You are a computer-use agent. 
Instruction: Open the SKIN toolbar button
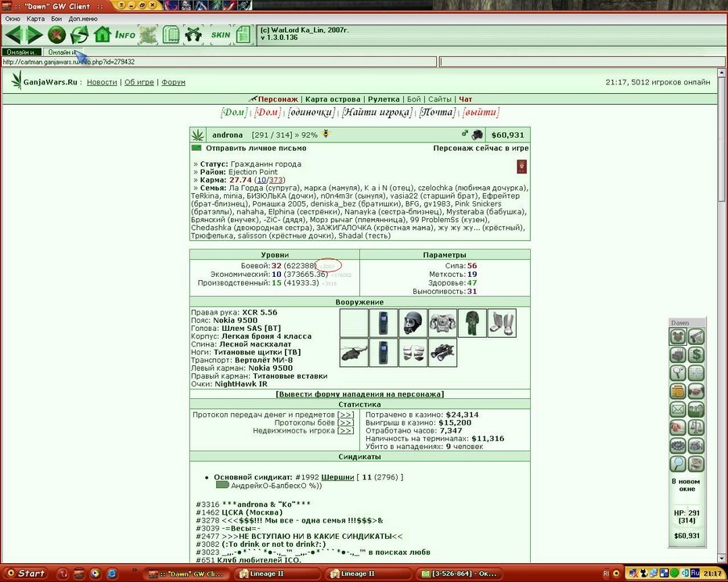point(221,34)
